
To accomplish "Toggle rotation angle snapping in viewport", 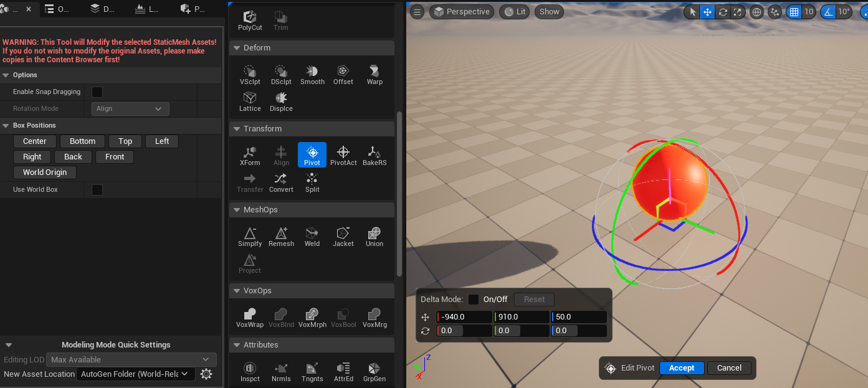I will 828,12.
